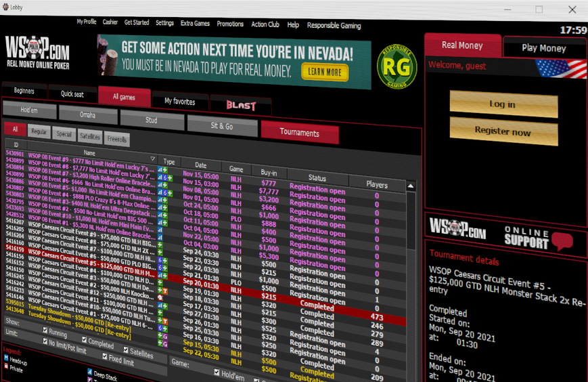Select the Omaha game tab
Screen dimensions: 588x382
pyautogui.click(x=88, y=115)
